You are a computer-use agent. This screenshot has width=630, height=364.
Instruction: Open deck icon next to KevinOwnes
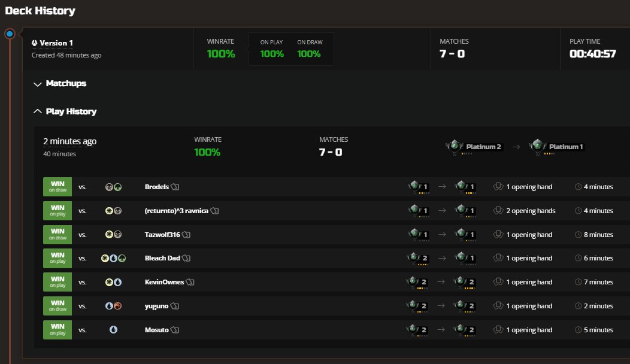[190, 282]
